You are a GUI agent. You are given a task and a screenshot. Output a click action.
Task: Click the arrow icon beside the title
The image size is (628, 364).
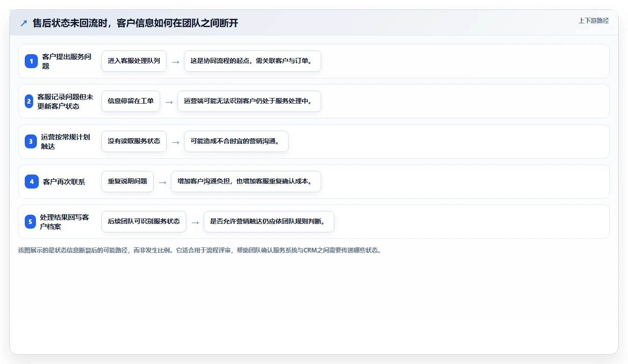pos(24,23)
